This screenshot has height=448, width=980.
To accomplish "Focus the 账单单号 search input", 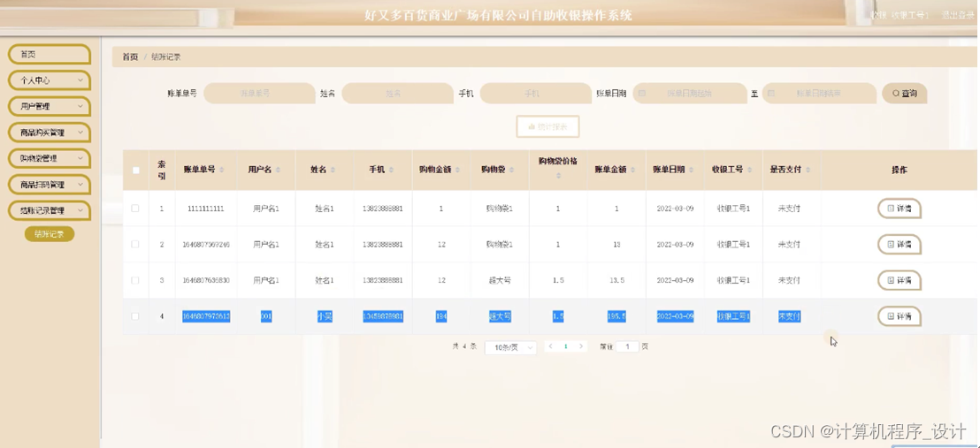I will (259, 93).
